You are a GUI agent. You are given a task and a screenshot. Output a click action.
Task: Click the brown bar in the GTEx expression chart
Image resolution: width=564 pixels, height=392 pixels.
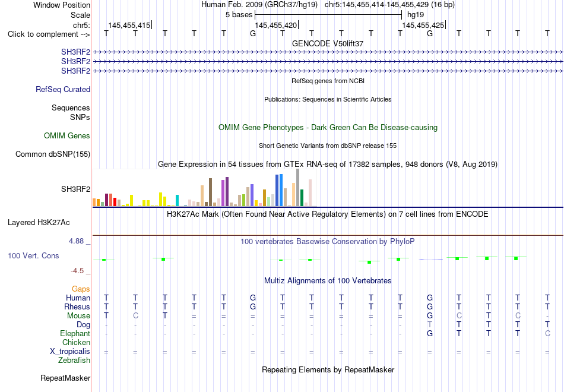click(210, 192)
